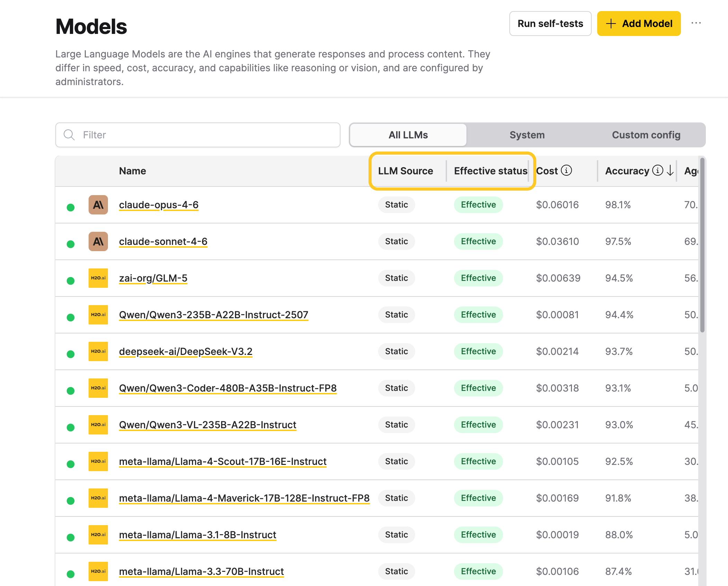The image size is (728, 586).
Task: Click the Accuracy column info icon
Action: [x=657, y=170]
